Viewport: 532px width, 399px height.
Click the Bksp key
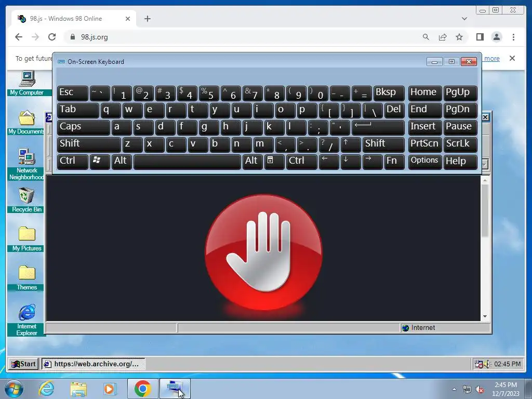tap(389, 94)
